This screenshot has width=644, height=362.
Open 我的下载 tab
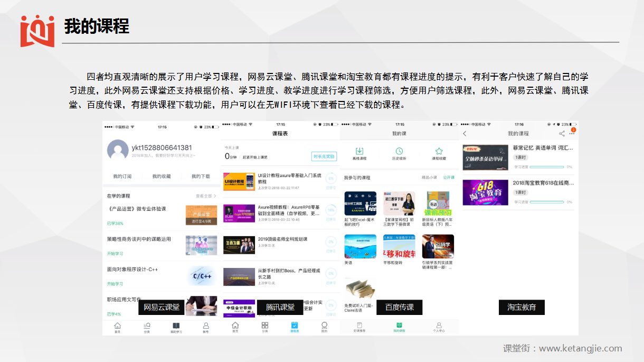201,177
